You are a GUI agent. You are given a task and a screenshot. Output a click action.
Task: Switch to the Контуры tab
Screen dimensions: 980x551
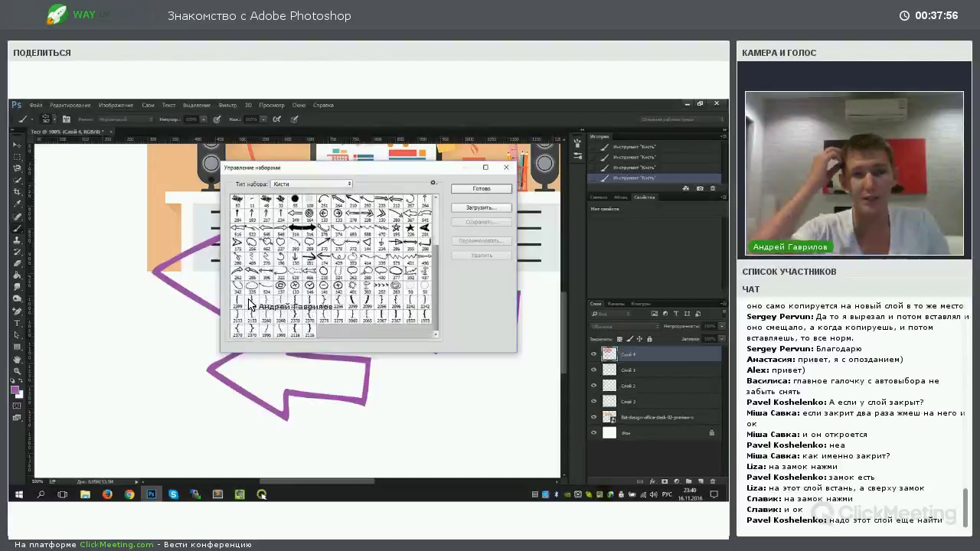[641, 304]
